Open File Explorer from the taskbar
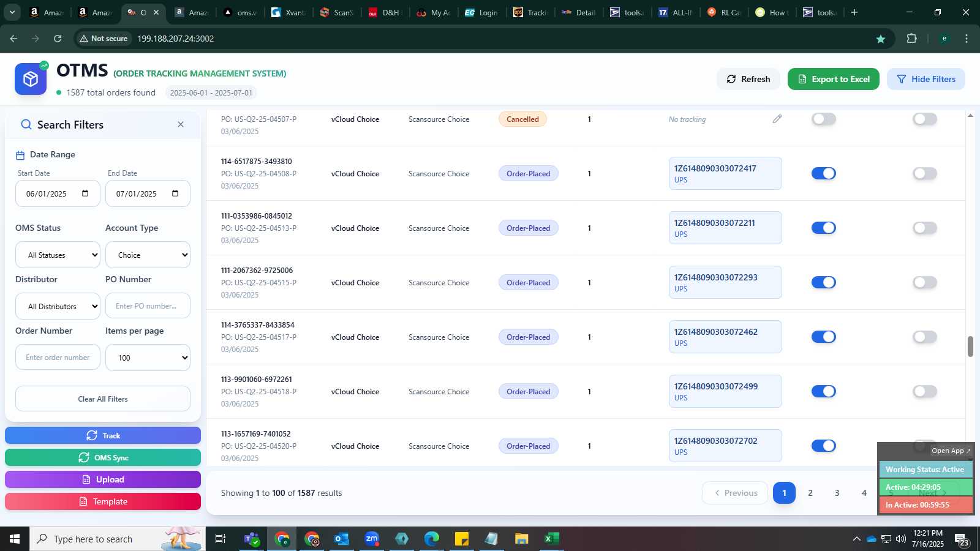Image resolution: width=980 pixels, height=551 pixels. click(521, 539)
